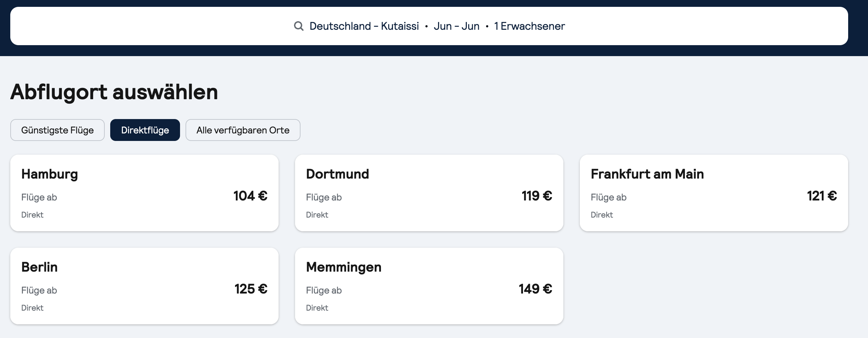Click the Memmingen heading text
The image size is (868, 338).
click(344, 268)
